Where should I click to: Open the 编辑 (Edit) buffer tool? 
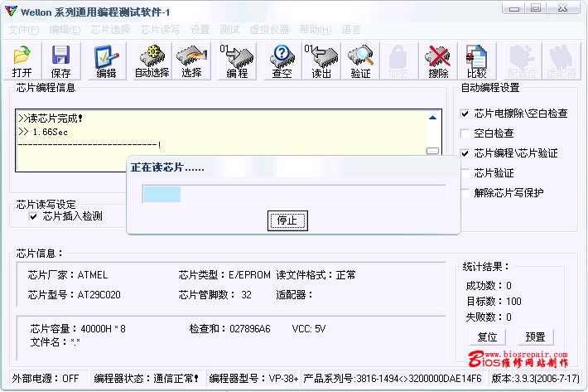pyautogui.click(x=107, y=61)
